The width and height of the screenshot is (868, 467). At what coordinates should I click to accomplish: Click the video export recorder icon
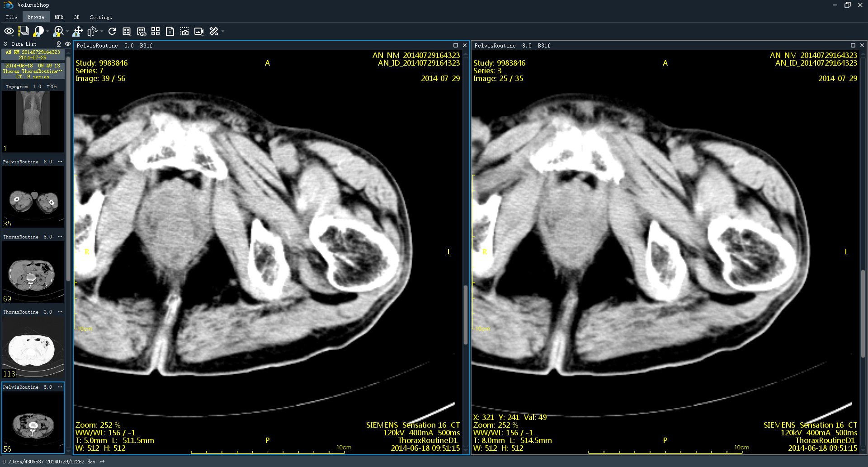pyautogui.click(x=199, y=31)
